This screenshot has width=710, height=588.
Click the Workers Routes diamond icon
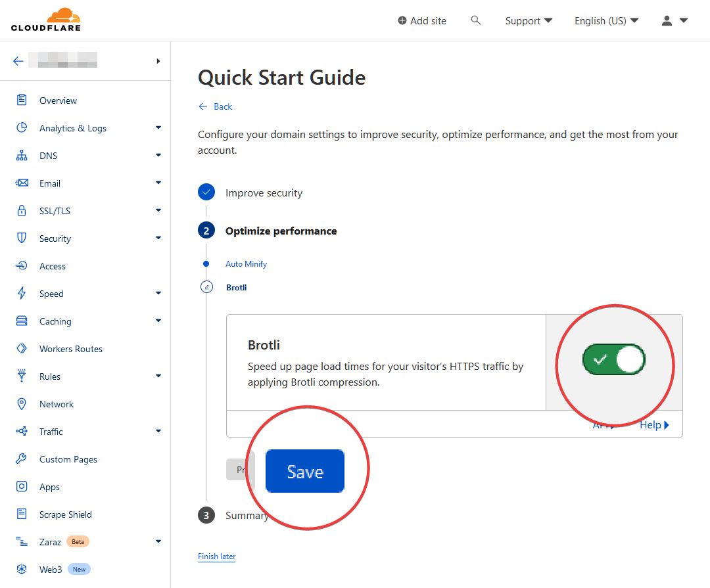(x=22, y=349)
